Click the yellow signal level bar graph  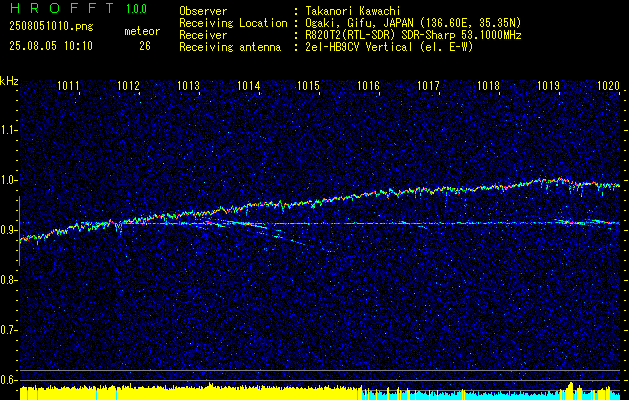[191, 392]
